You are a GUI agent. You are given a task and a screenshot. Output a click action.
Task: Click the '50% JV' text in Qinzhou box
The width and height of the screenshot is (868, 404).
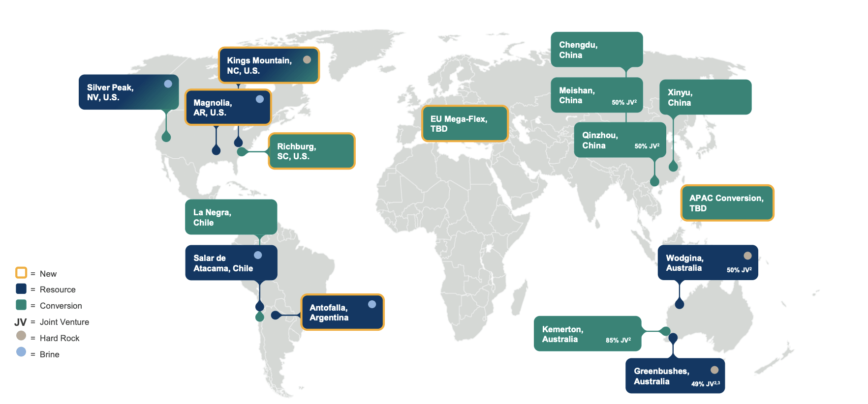647,146
